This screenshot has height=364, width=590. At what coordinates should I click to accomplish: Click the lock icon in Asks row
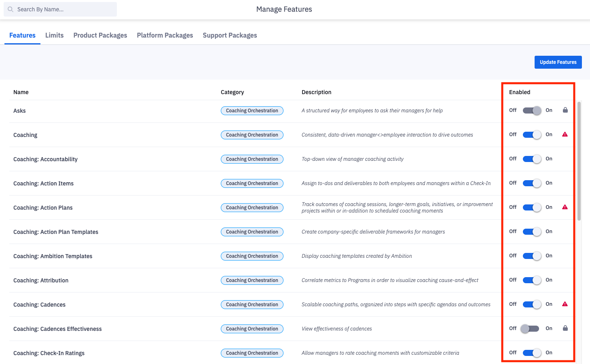tap(565, 110)
